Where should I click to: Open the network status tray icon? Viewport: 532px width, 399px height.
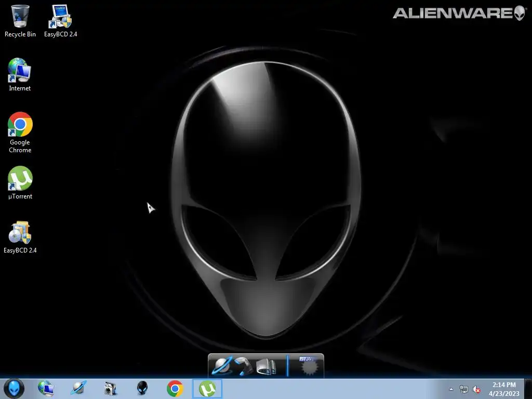click(x=464, y=389)
